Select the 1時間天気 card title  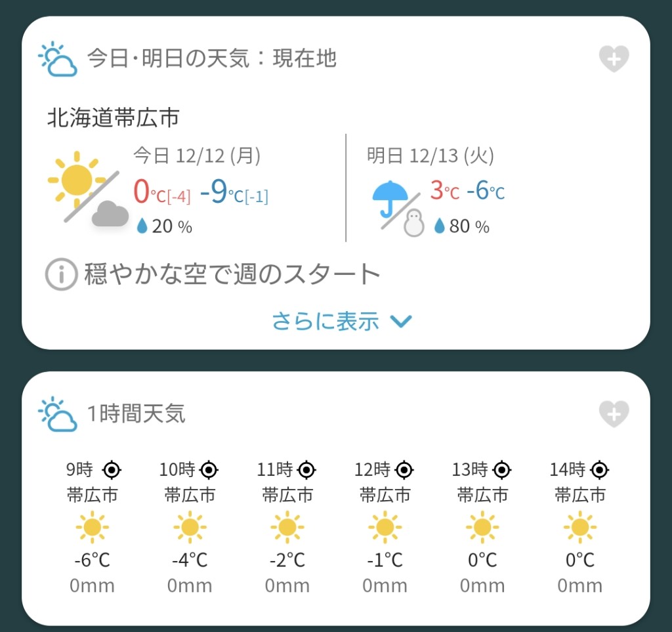(136, 413)
